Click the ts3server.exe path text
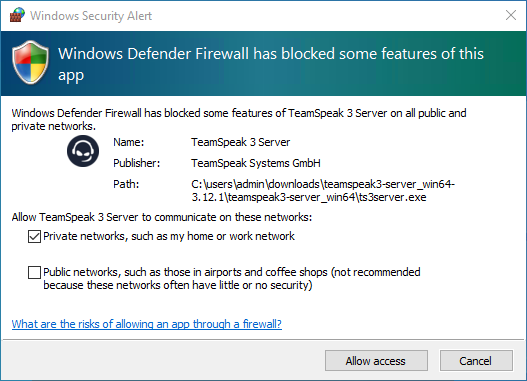 point(323,190)
